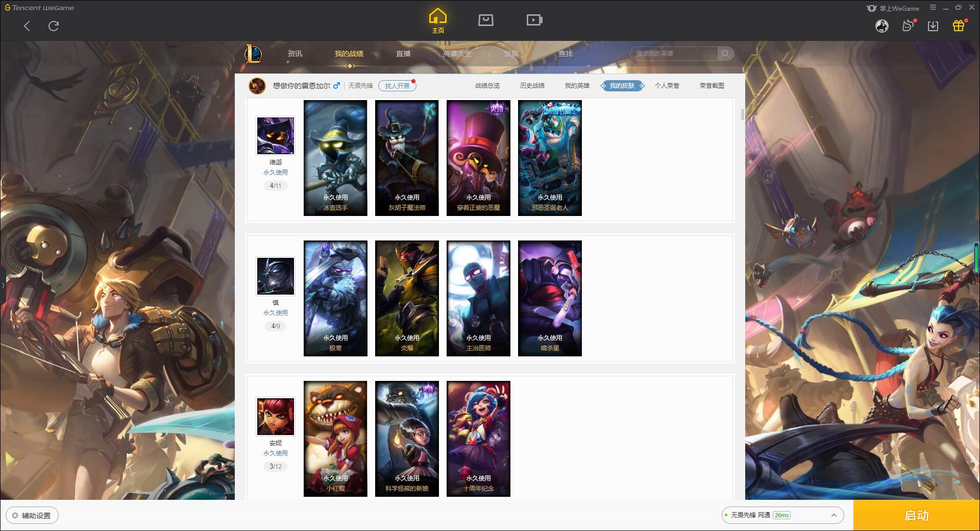Click the 维迦 champion portrait
Viewport: 980px width, 531px height.
tap(276, 135)
